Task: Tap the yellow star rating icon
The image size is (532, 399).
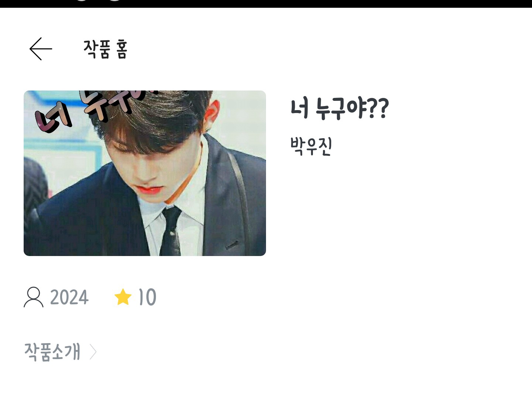Action: [123, 297]
